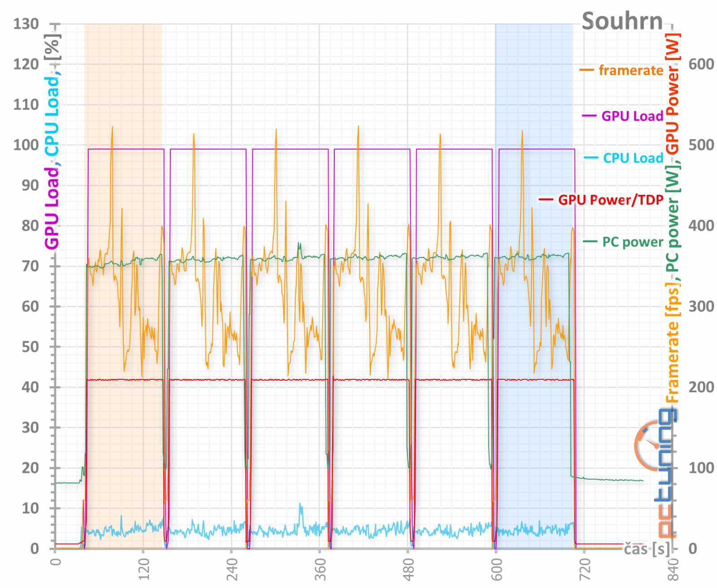Viewport: 717px width, 588px height.
Task: Click the left axis value "100"
Action: 26,145
